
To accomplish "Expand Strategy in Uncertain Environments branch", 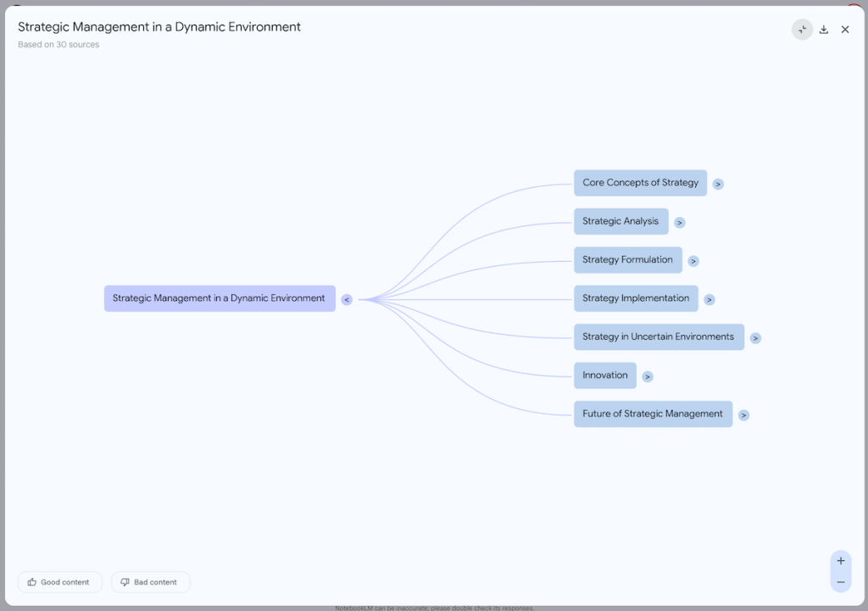I will pyautogui.click(x=755, y=338).
